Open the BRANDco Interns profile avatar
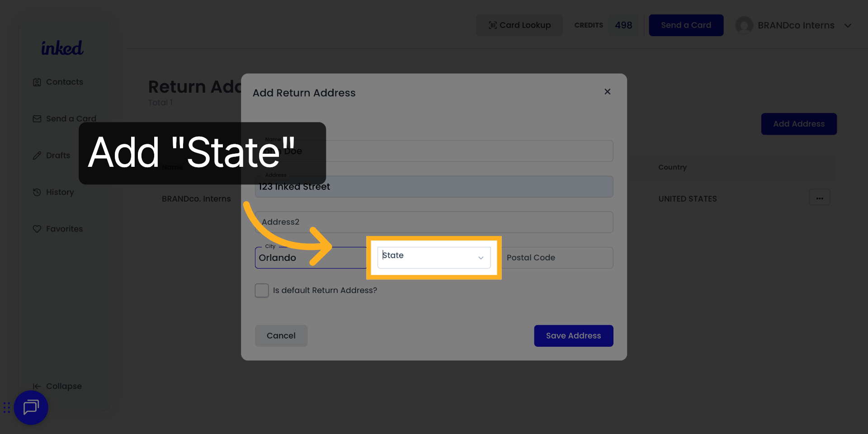868x434 pixels. 745,25
